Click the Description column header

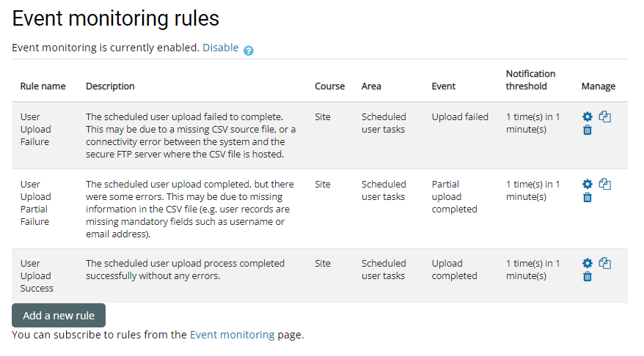[110, 86]
